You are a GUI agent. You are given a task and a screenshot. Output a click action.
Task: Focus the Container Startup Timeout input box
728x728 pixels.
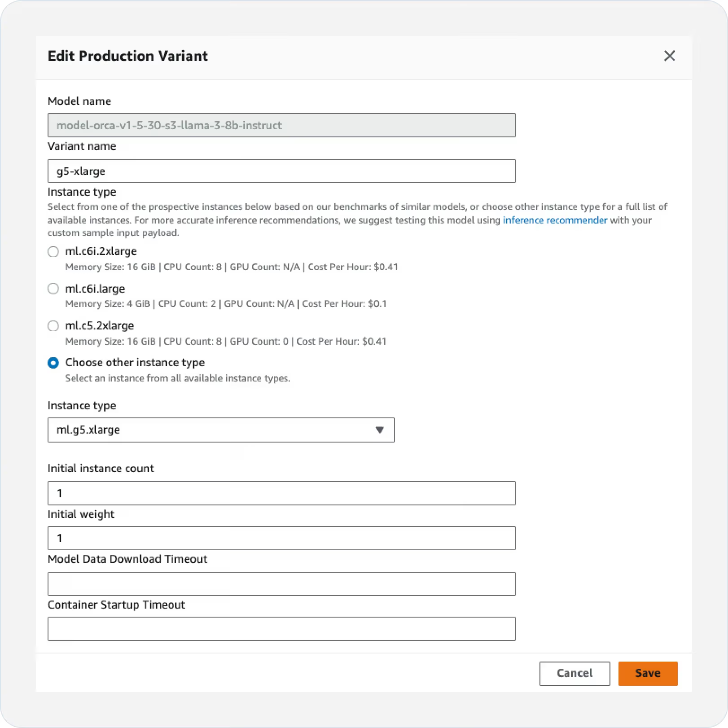pos(281,629)
